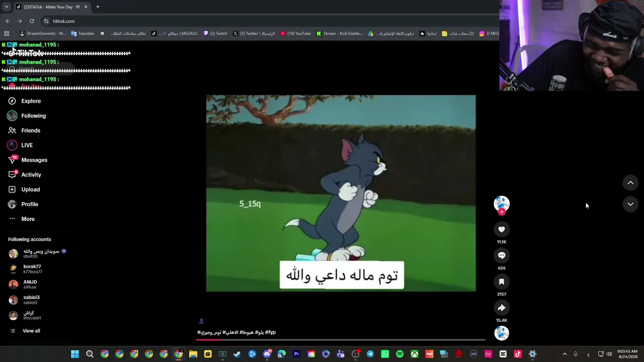This screenshot has width=644, height=362.
Task: Close the TikTok browser tab
Action: point(86,7)
